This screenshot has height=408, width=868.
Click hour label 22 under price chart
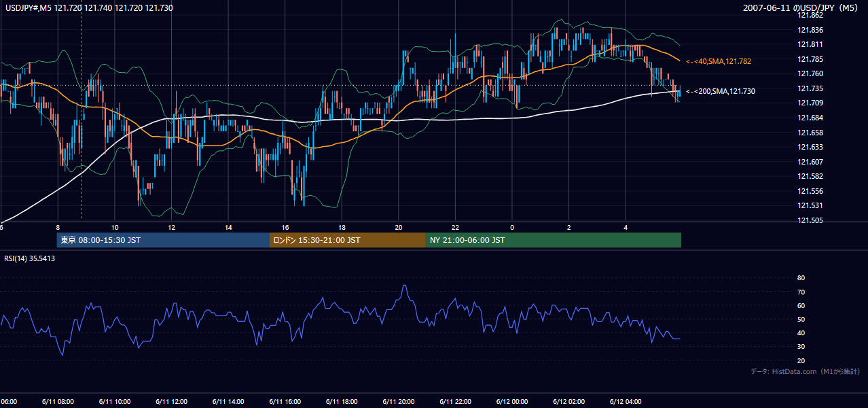(455, 227)
